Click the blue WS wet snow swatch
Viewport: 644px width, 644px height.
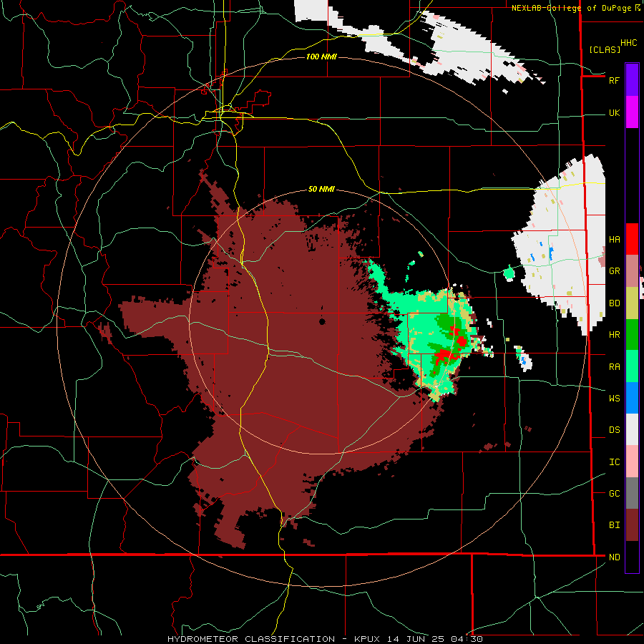632,398
